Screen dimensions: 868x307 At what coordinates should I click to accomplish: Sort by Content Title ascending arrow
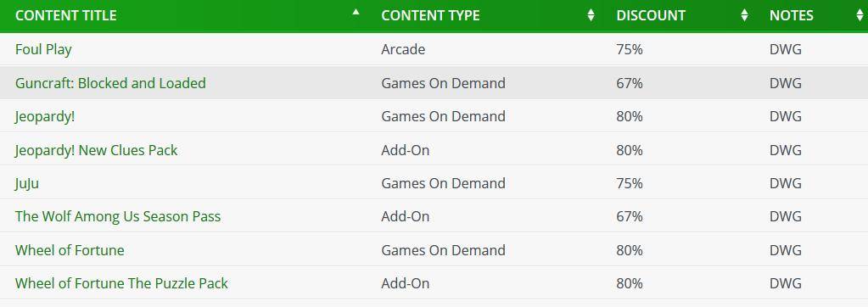click(x=356, y=12)
